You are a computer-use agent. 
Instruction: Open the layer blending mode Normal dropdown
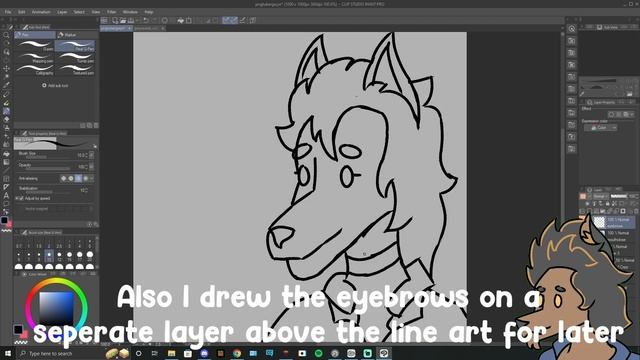coord(601,196)
